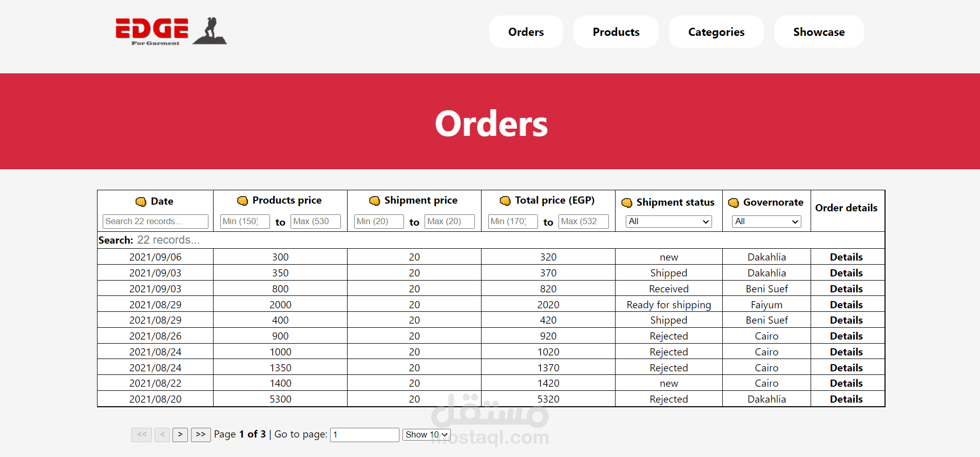Select the 2020 total price cell
Image resolution: width=980 pixels, height=457 pixels.
pyautogui.click(x=548, y=305)
